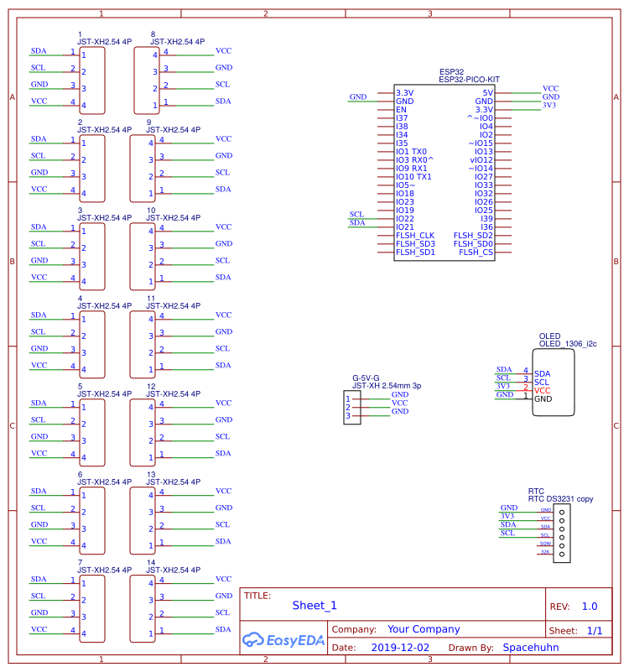The image size is (629, 672).
Task: Click the G-5V-G connector designator
Action: click(x=366, y=378)
